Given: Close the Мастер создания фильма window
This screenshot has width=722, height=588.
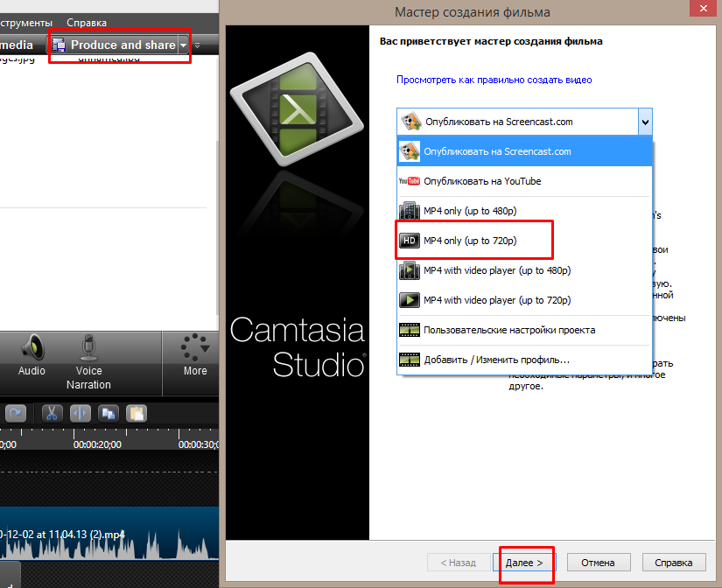Looking at the screenshot, I should tap(703, 8).
